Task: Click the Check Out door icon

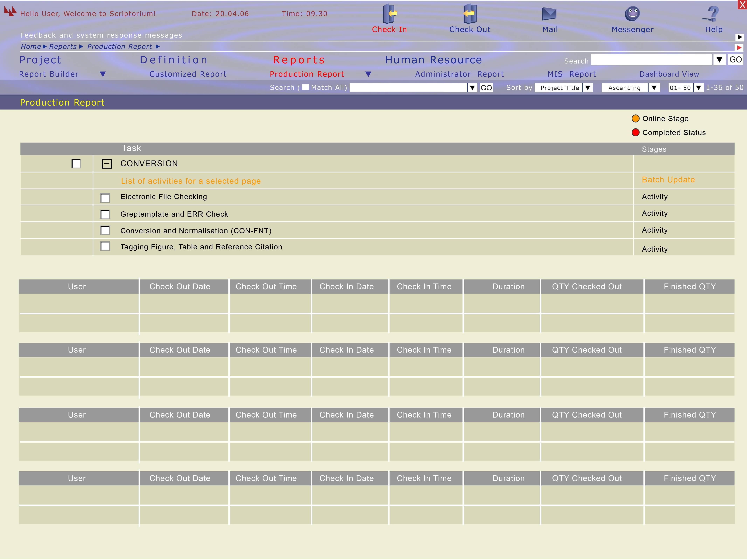Action: click(469, 13)
